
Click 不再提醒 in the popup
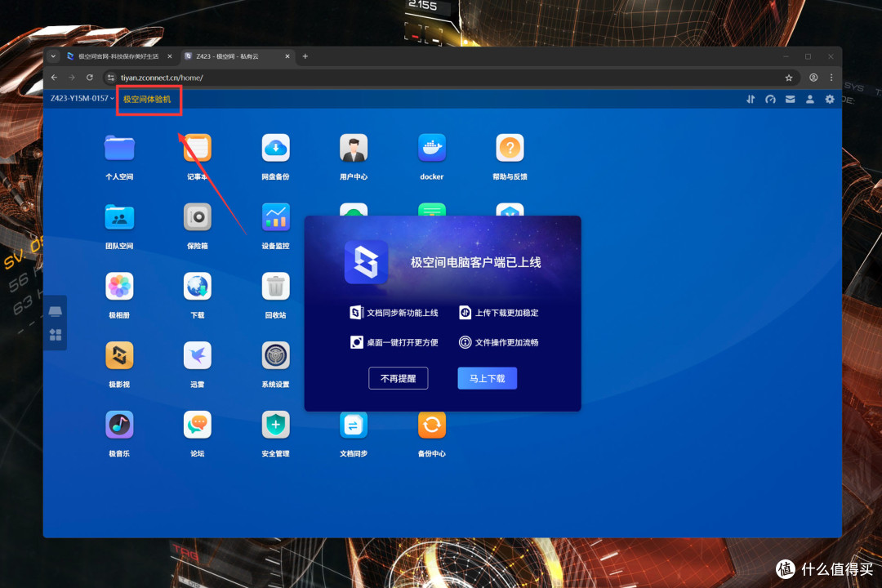pos(398,378)
